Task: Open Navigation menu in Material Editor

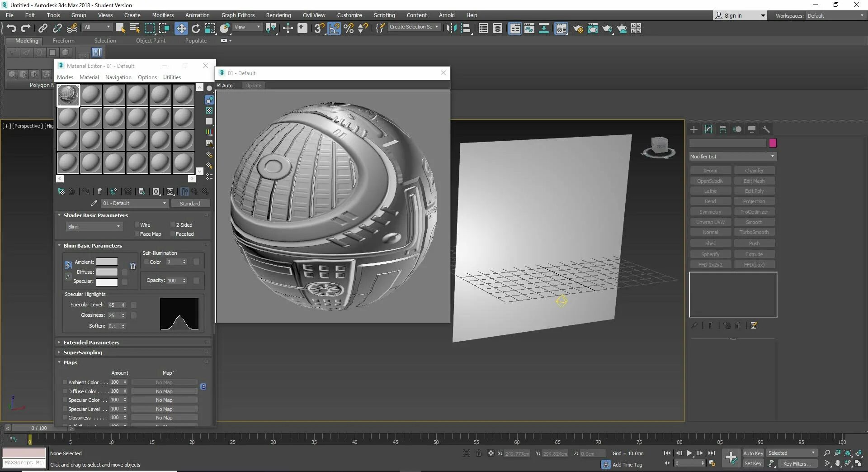Action: pyautogui.click(x=118, y=77)
